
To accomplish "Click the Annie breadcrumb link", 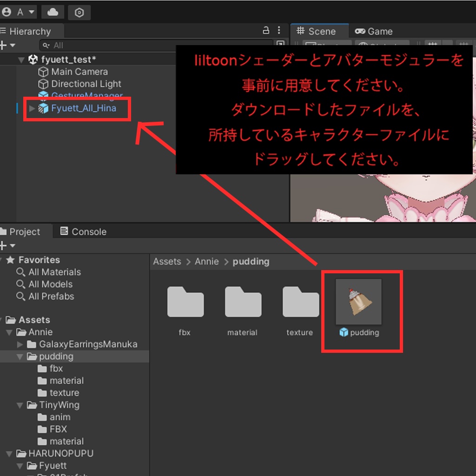I will coord(206,261).
